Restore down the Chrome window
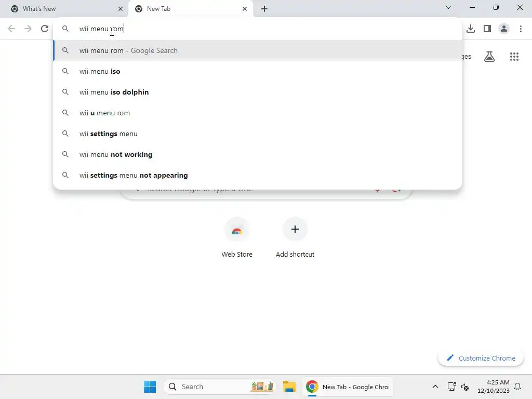 (496, 7)
